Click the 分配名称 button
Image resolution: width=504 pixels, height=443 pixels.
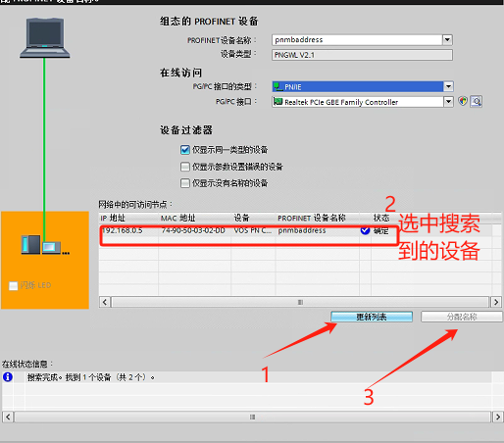click(462, 317)
